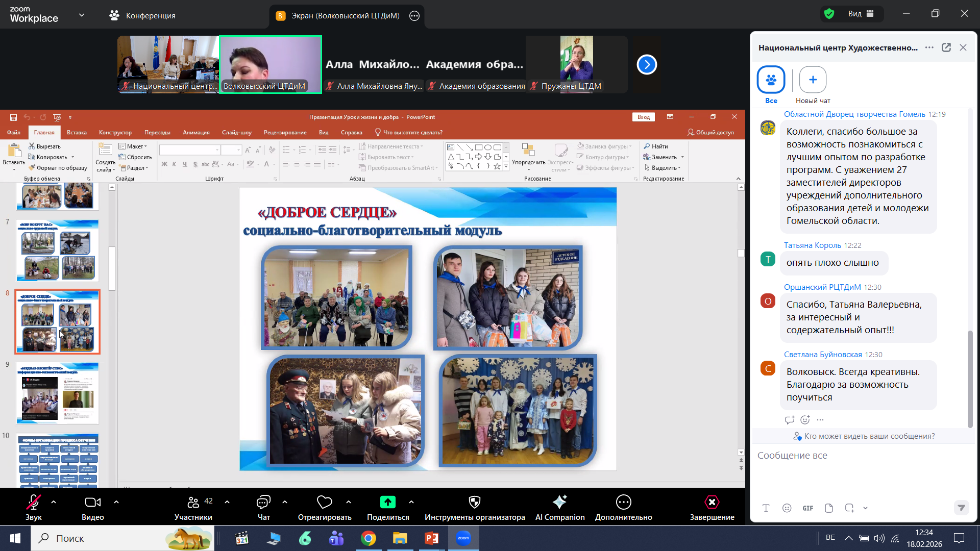Open Вид view layout dropdown
The image size is (980, 551).
pyautogui.click(x=861, y=14)
